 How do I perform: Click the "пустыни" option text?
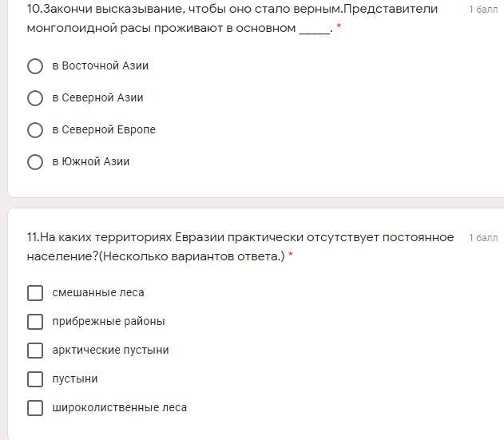(75, 379)
